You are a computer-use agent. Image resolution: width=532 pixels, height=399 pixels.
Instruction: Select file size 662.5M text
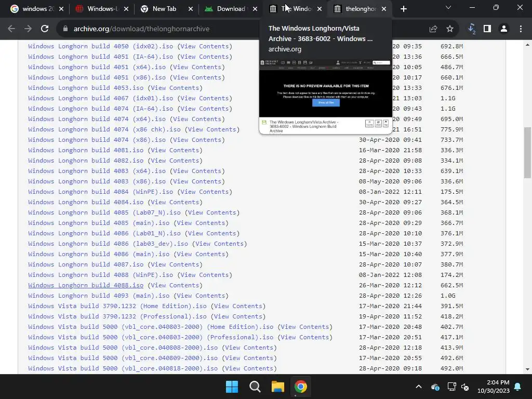(451, 285)
